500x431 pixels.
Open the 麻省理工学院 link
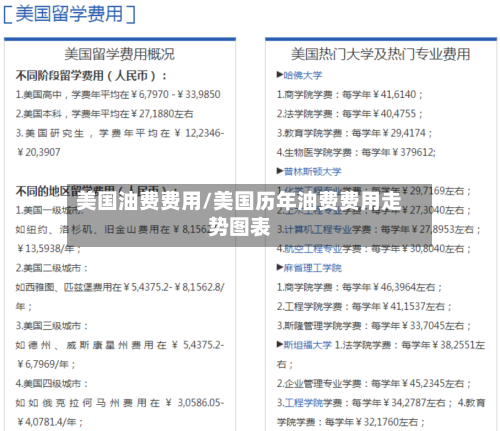pos(312,268)
